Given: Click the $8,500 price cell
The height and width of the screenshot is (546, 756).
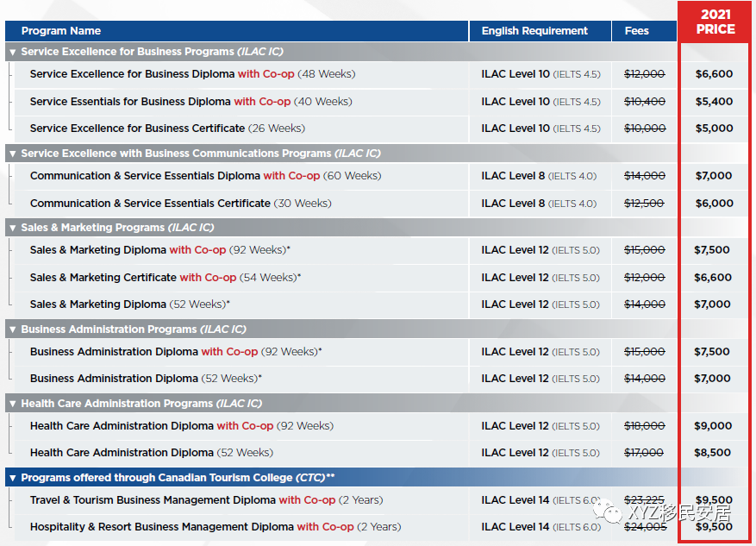Looking at the screenshot, I should tap(713, 453).
